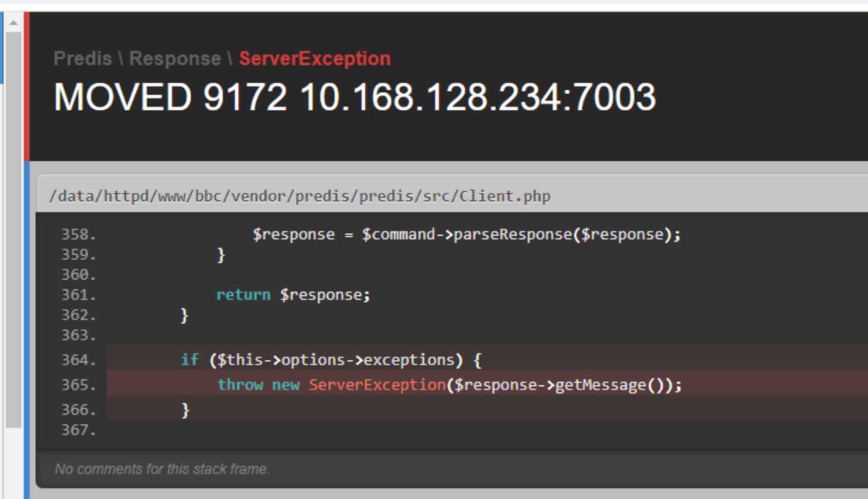Click the closing brace on line 362

coord(184,315)
